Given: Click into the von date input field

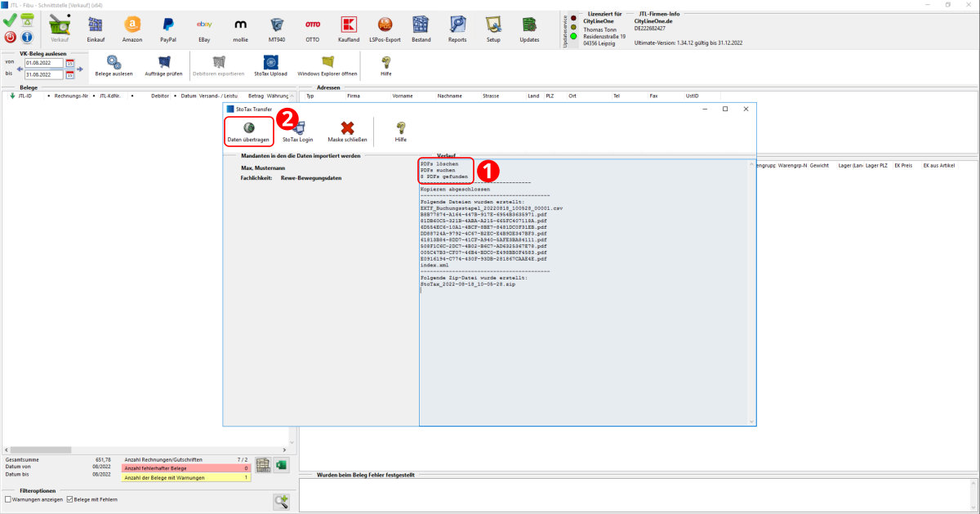Looking at the screenshot, I should (x=43, y=63).
